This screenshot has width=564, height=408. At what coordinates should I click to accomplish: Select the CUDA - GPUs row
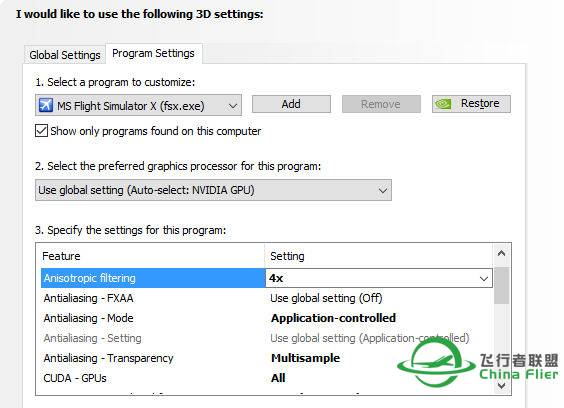[267, 378]
